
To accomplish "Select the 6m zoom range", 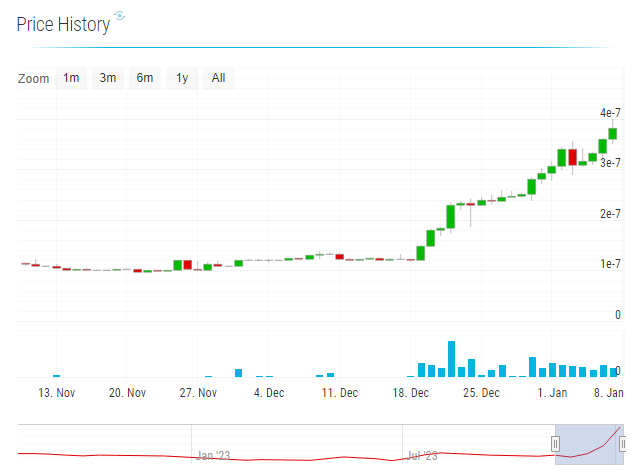I will (145, 78).
